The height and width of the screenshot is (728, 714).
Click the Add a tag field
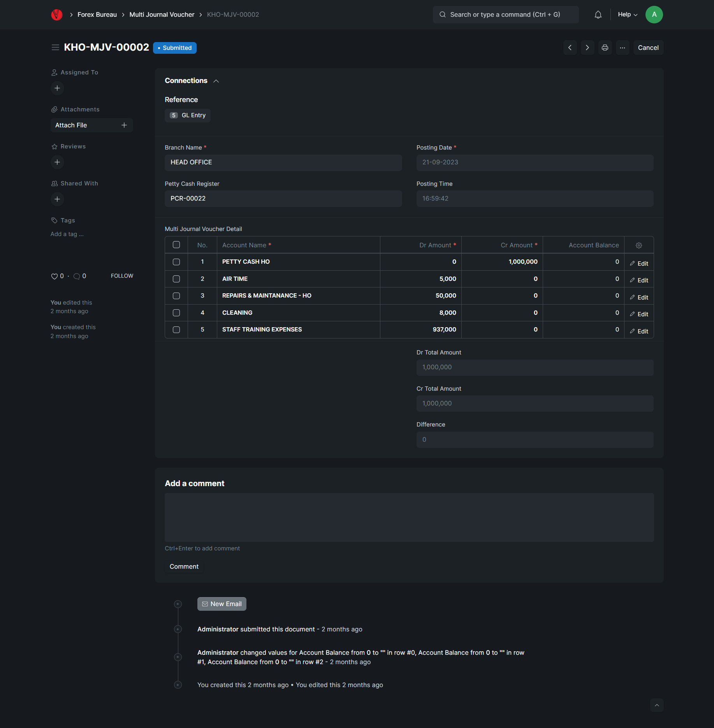point(67,234)
